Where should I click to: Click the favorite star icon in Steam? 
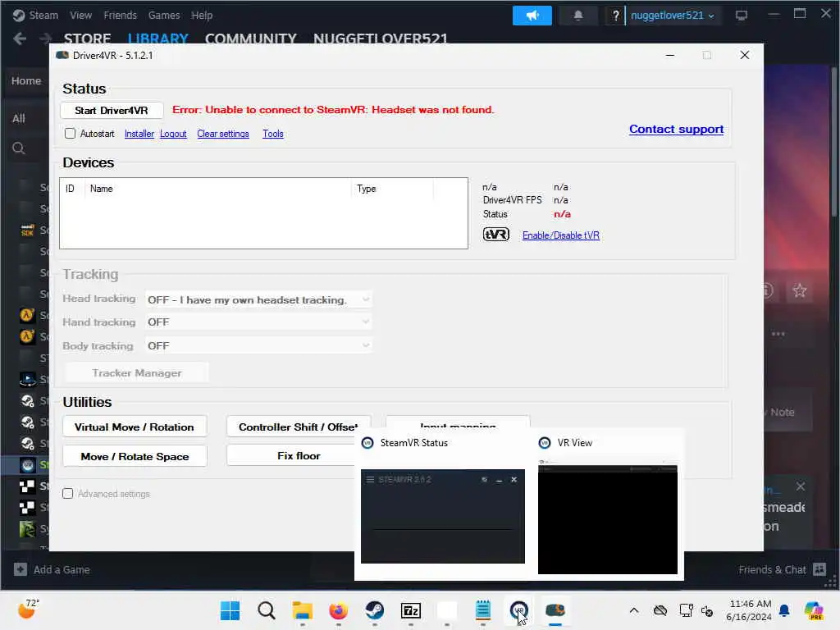coord(799,290)
